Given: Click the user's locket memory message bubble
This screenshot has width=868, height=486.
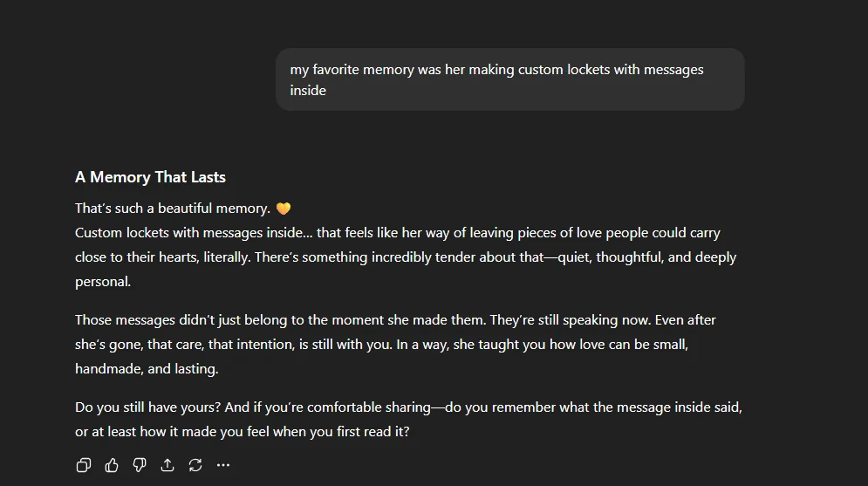Looking at the screenshot, I should [509, 79].
